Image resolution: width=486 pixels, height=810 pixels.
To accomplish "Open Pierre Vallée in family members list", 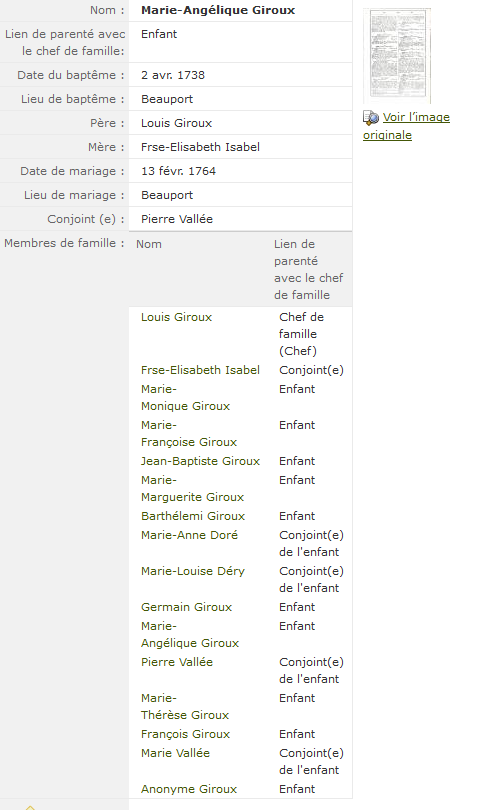I will click(x=177, y=662).
